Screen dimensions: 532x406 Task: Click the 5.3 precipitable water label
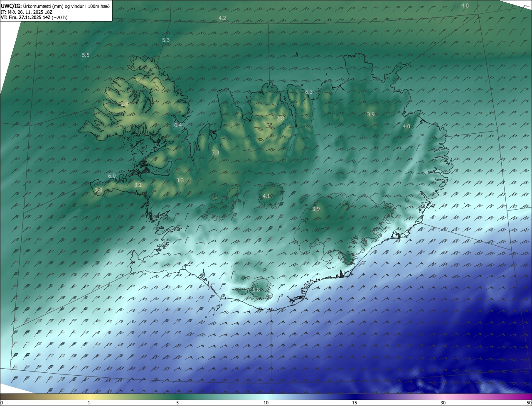coord(166,40)
